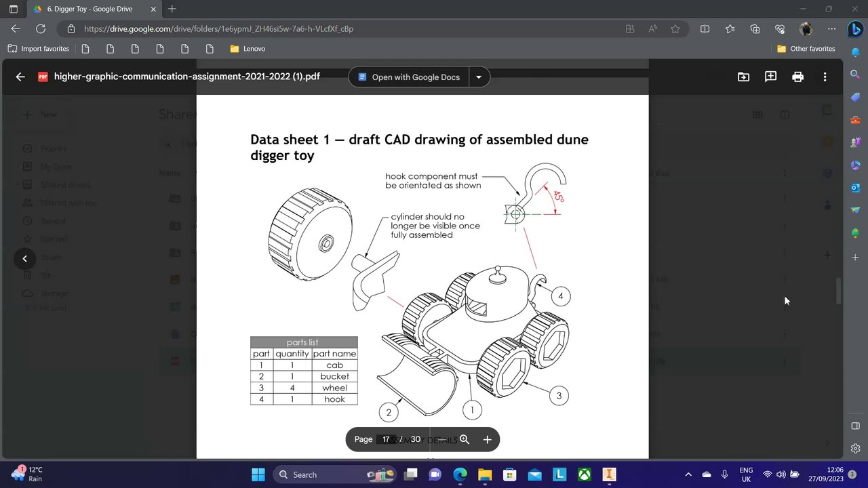
Task: Click the apps icon in the address bar
Action: coord(630,29)
